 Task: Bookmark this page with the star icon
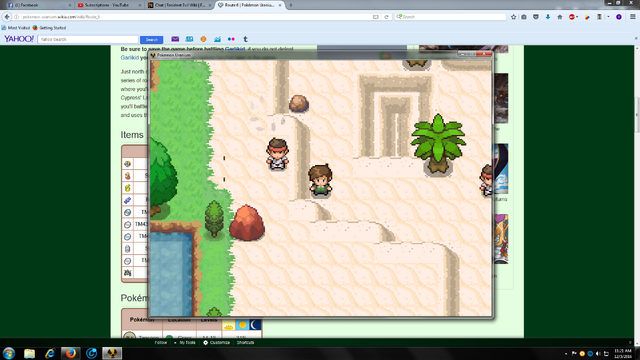513,17
